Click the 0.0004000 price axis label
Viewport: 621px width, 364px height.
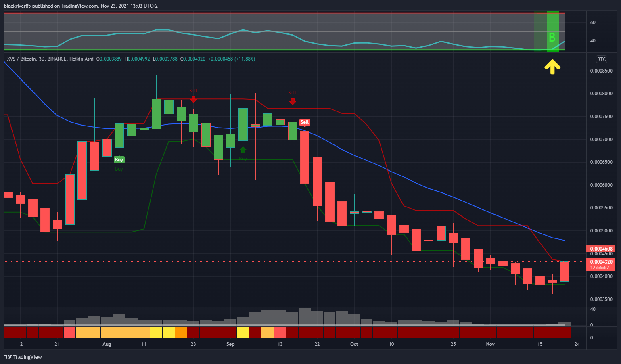[x=601, y=276]
